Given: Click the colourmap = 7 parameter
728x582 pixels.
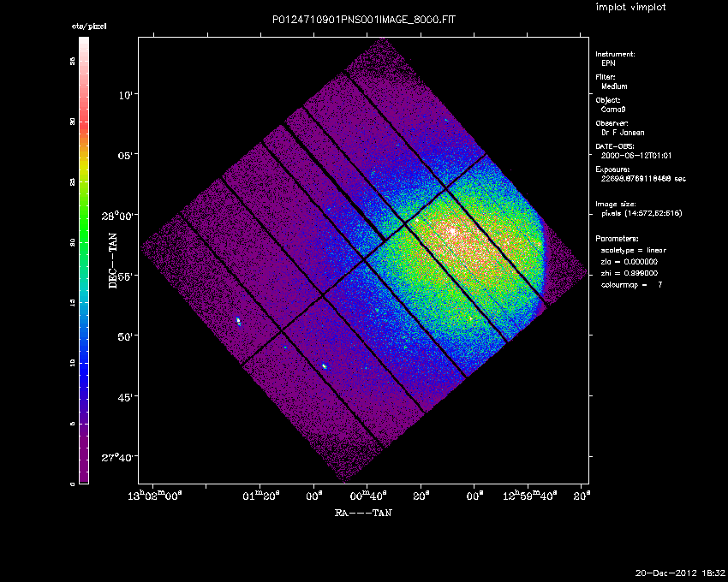Looking at the screenshot, I should pos(632,283).
